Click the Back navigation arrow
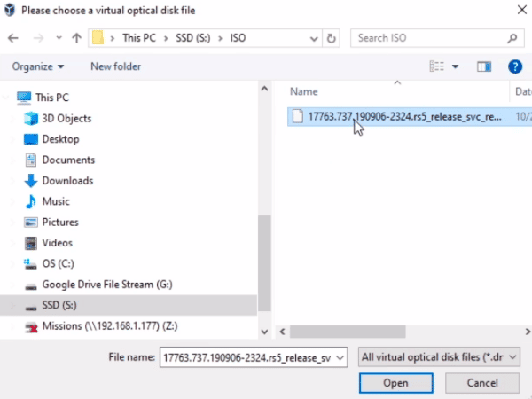 [13, 38]
